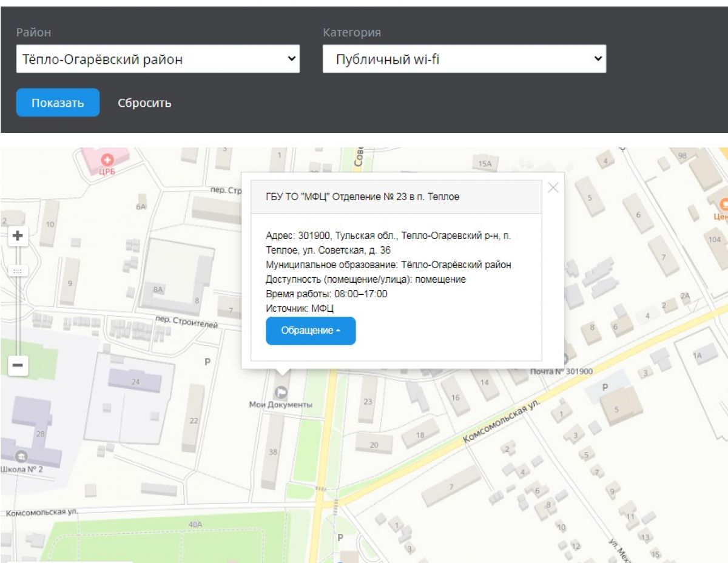Open the Район dropdown
The image size is (728, 563).
[x=158, y=59]
